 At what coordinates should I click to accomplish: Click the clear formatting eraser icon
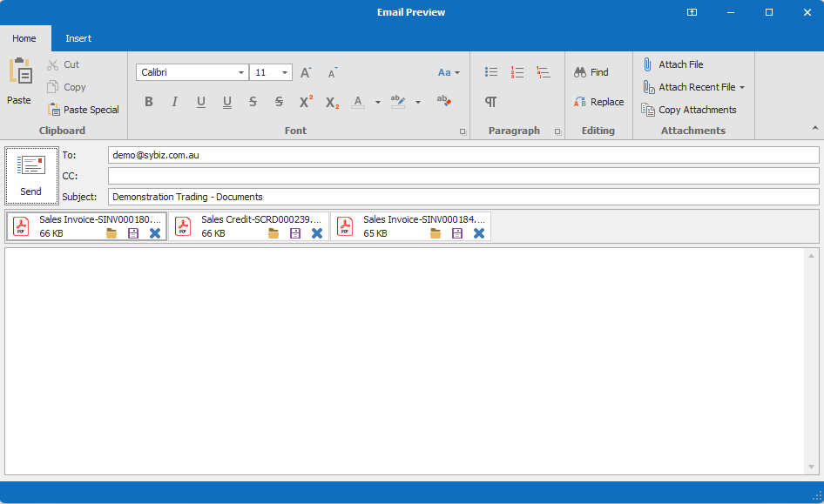point(444,101)
